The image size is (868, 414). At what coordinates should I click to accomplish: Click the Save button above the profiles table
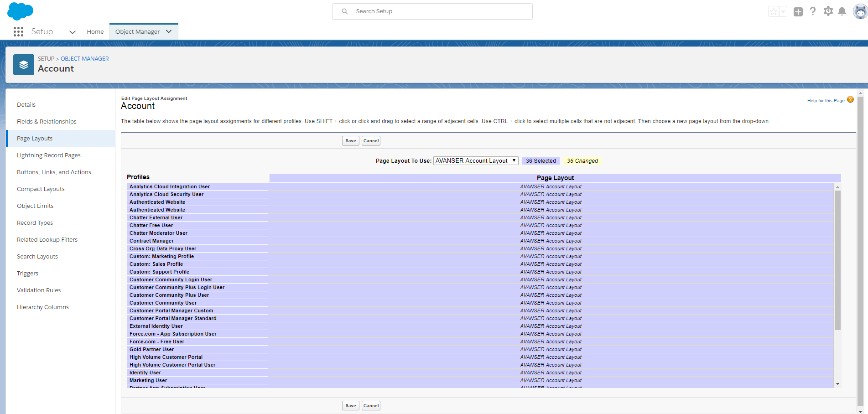click(351, 141)
